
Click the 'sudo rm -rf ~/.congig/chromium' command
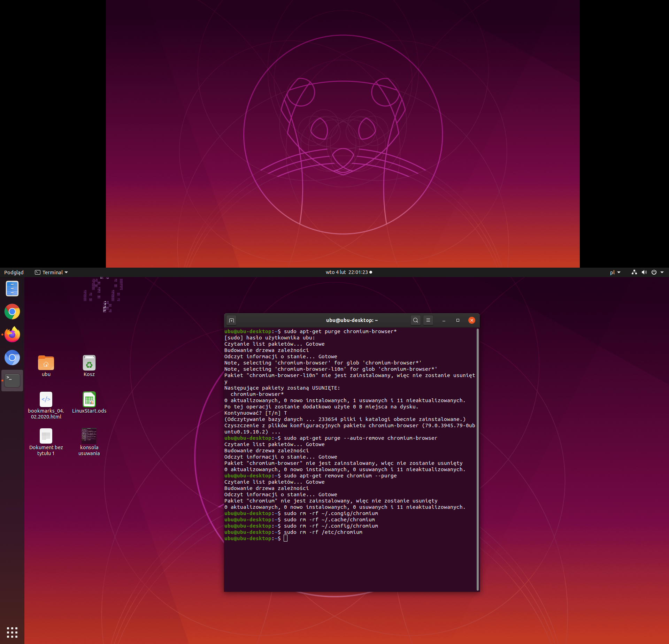click(331, 513)
